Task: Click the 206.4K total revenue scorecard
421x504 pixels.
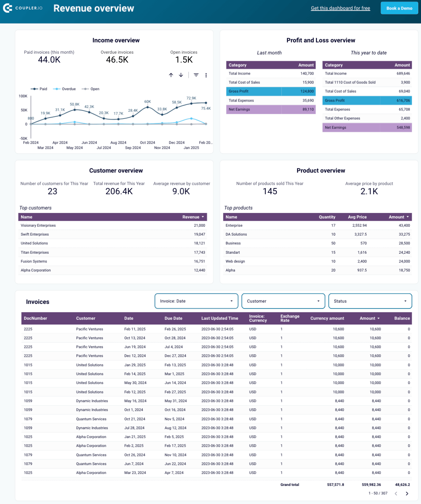Action: 119,188
